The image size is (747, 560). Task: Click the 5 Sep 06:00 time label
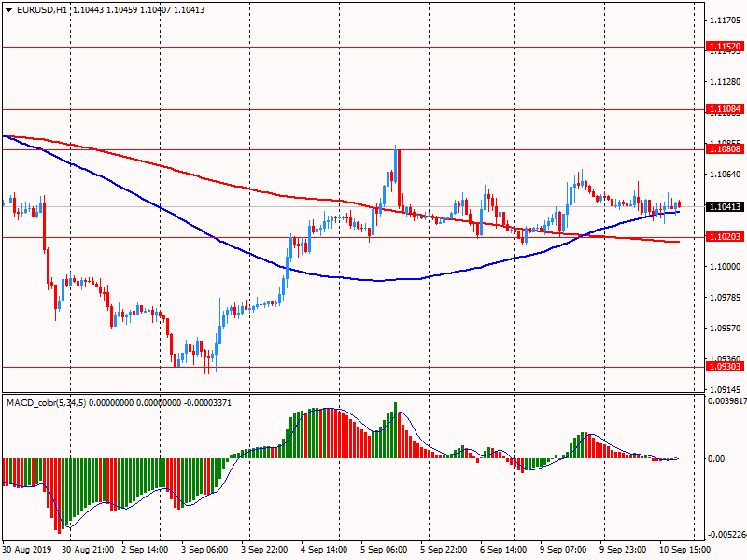[x=384, y=549]
